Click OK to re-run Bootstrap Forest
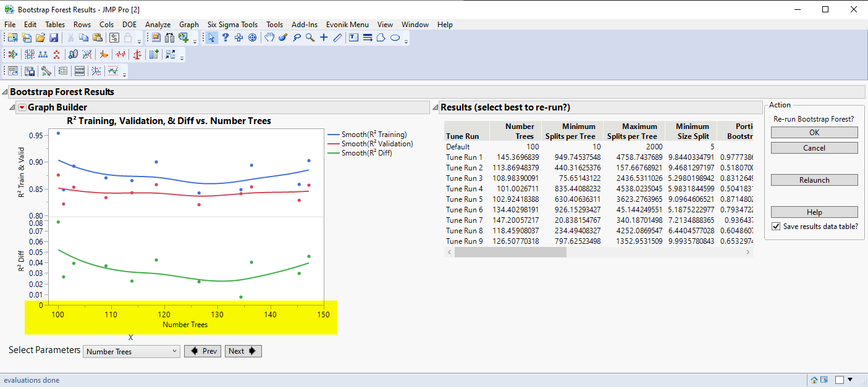Image resolution: width=868 pixels, height=387 pixels. pyautogui.click(x=814, y=133)
